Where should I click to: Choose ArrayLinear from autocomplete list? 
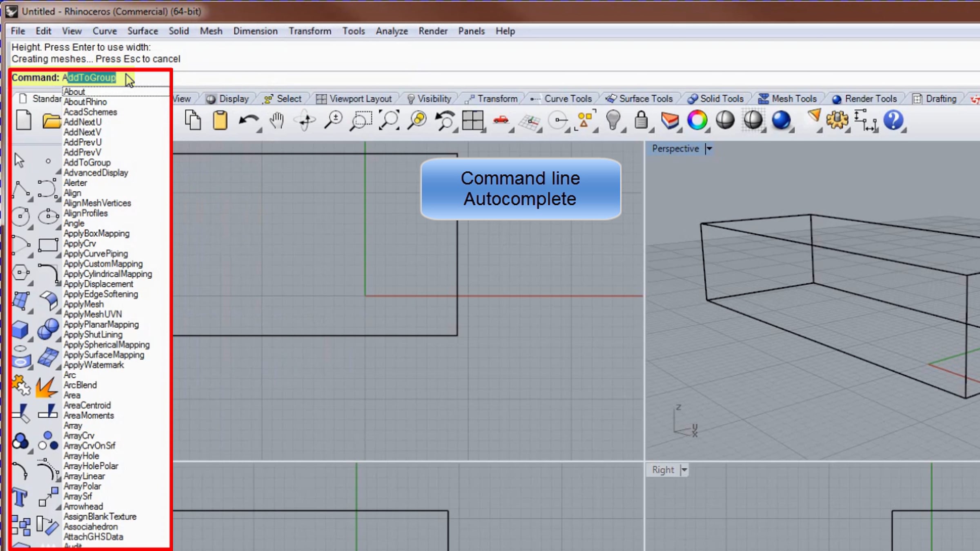(84, 476)
